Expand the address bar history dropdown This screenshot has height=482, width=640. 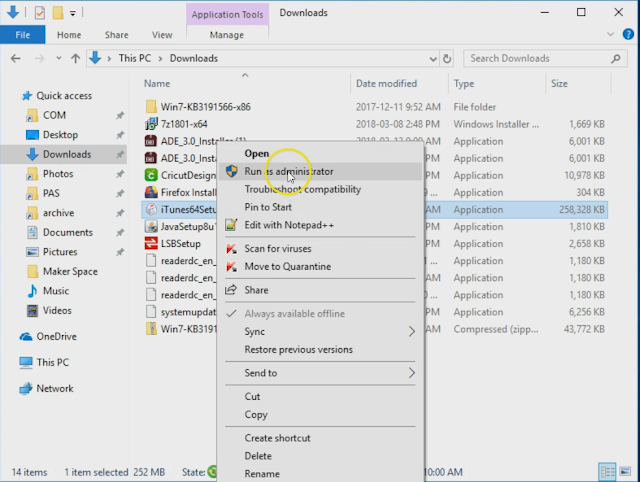[433, 59]
